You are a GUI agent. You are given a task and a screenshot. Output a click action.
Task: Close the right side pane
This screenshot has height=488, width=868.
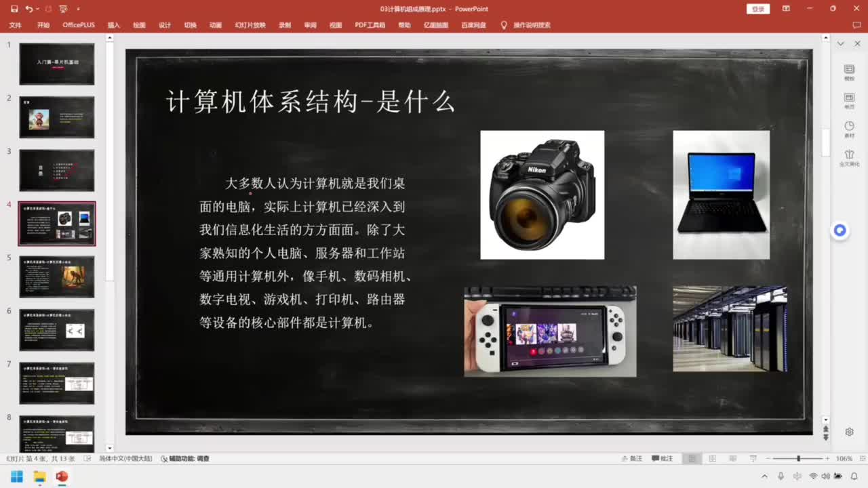858,43
